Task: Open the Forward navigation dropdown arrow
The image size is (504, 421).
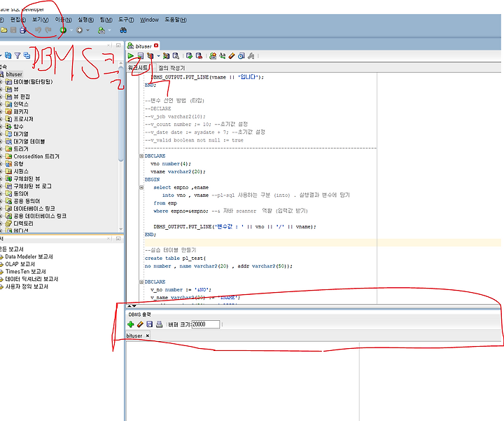Action: (87, 30)
